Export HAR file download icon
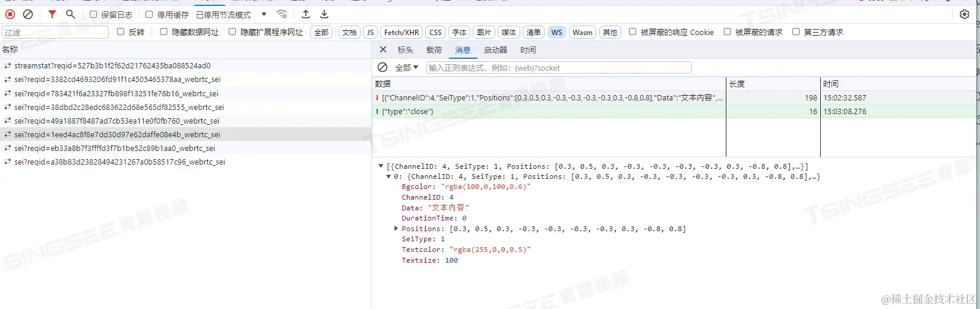This screenshot has width=980, height=309. (324, 14)
